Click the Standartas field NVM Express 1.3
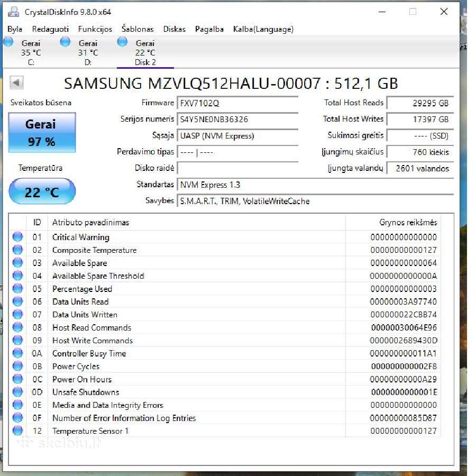 315,185
